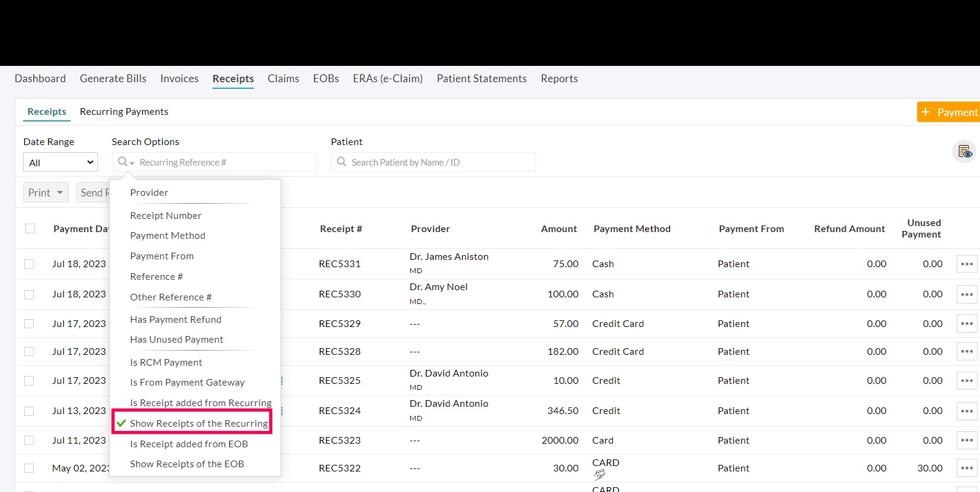The height and width of the screenshot is (492, 980).
Task: Click the report view icon at right
Action: 964,152
